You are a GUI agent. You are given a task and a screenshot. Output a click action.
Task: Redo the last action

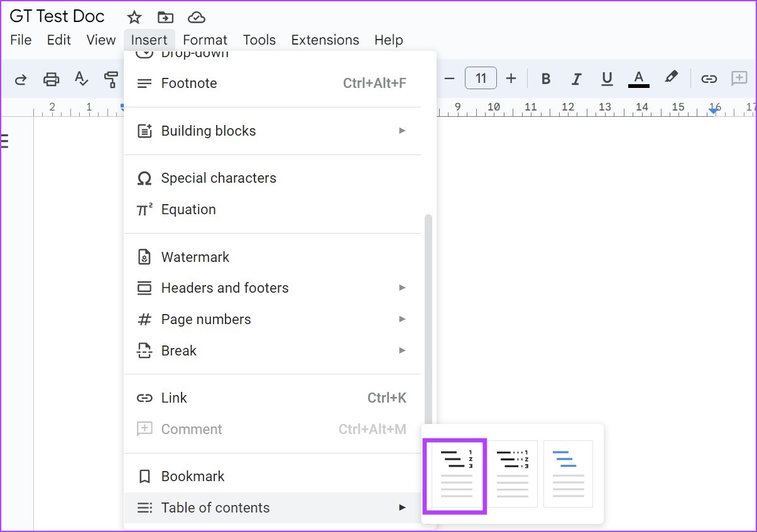(x=20, y=79)
